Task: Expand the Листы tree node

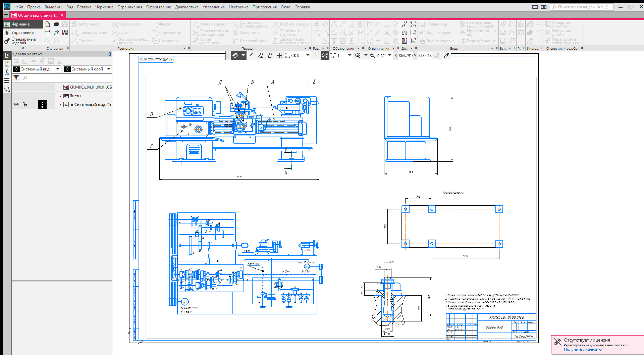Action: (61, 96)
